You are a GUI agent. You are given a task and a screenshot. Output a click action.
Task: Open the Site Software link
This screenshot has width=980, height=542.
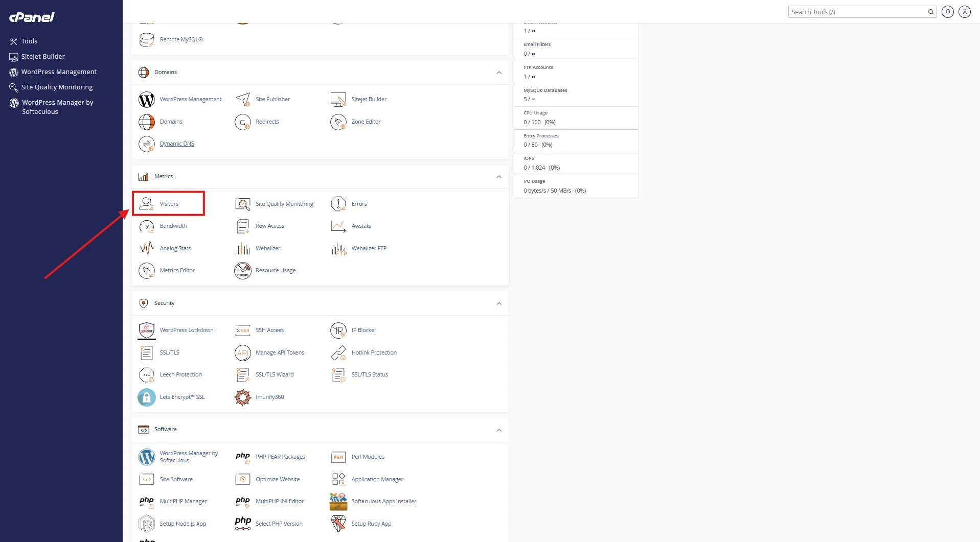click(176, 479)
